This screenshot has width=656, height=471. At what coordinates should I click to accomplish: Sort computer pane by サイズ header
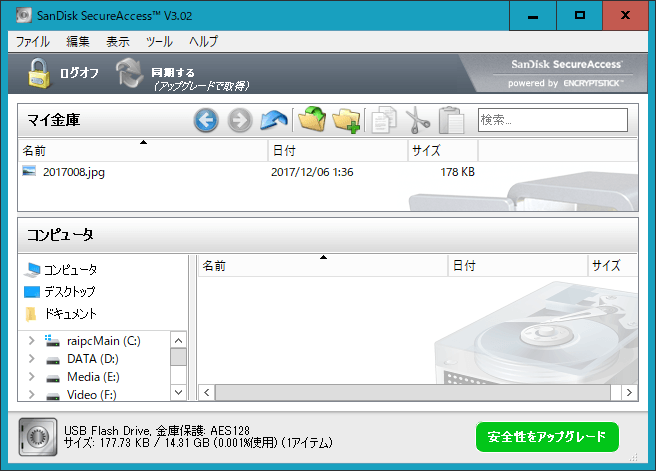tap(612, 266)
